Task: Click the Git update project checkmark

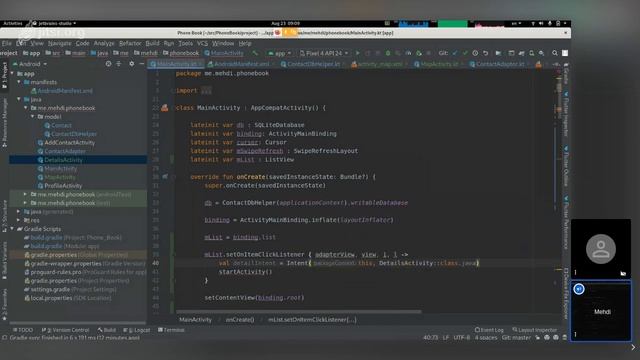Action: pos(455,53)
